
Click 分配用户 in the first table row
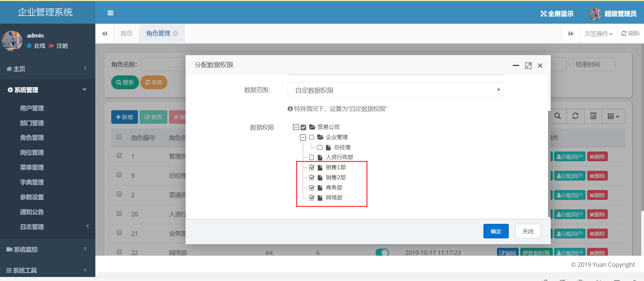(570, 157)
